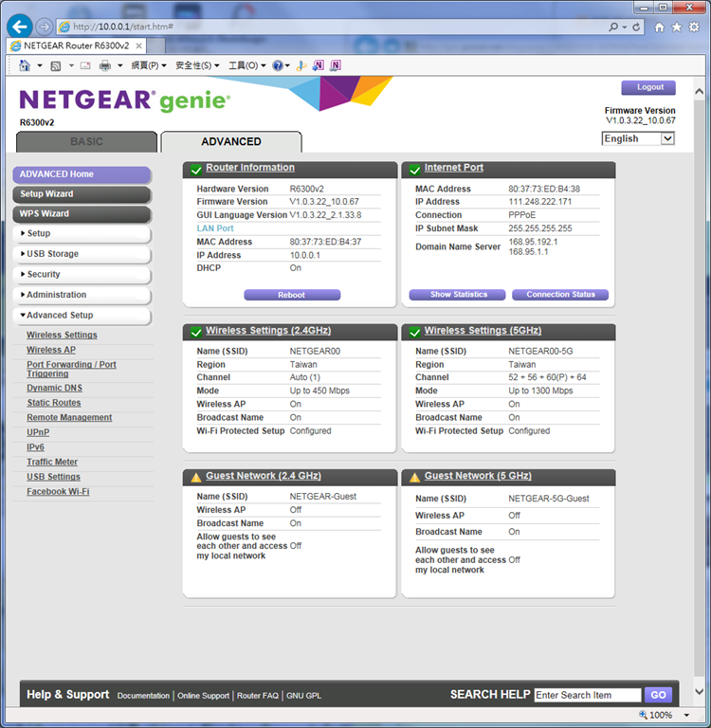
Task: Open the 網頁(P) page menu
Action: point(149,65)
